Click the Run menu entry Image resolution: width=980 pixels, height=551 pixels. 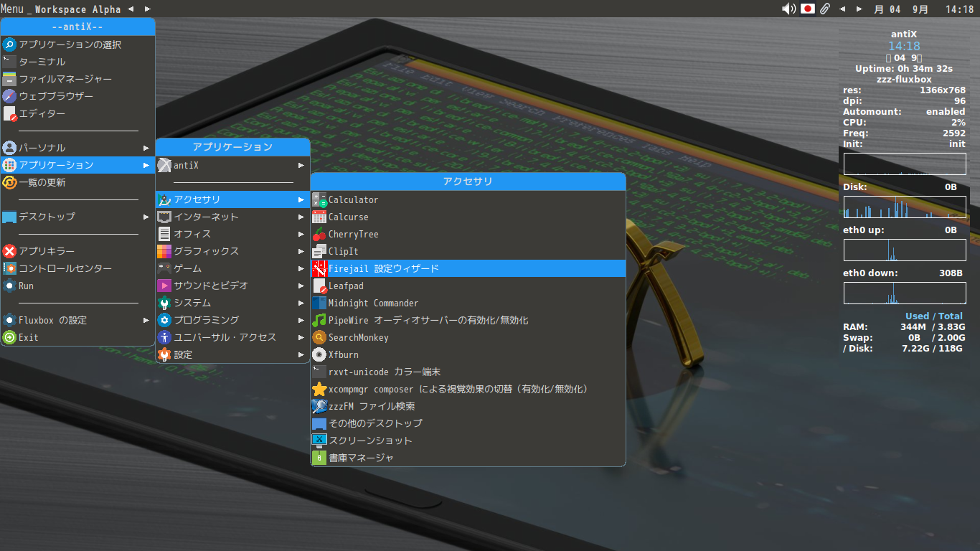[x=77, y=286]
